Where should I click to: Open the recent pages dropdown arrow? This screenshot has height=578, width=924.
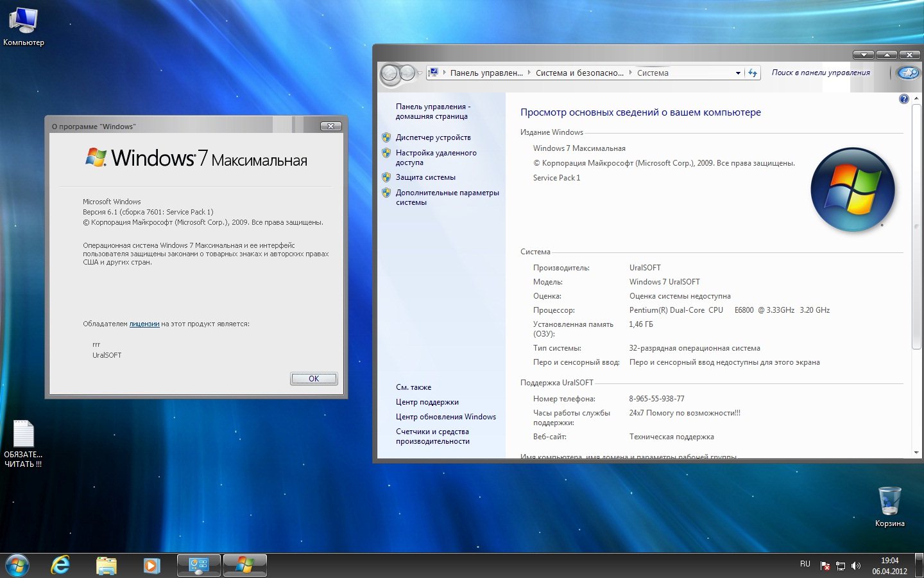[x=420, y=73]
